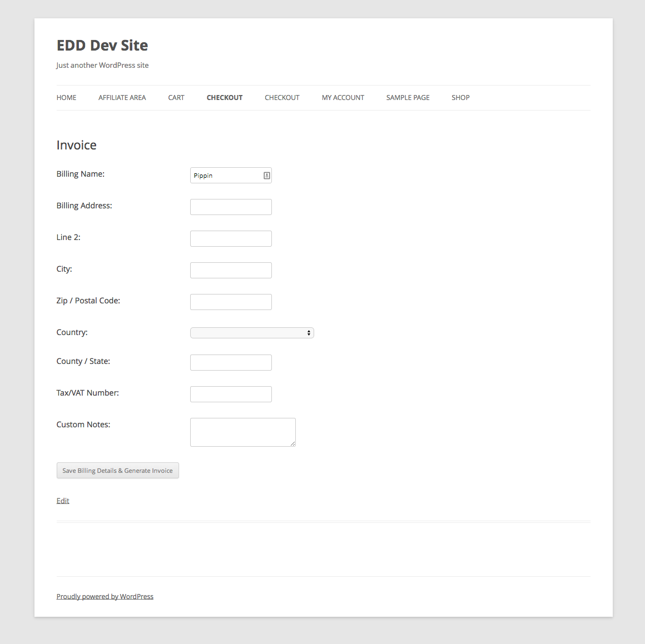Click the Line 2: label
Screen dimensions: 645x644
tap(68, 237)
